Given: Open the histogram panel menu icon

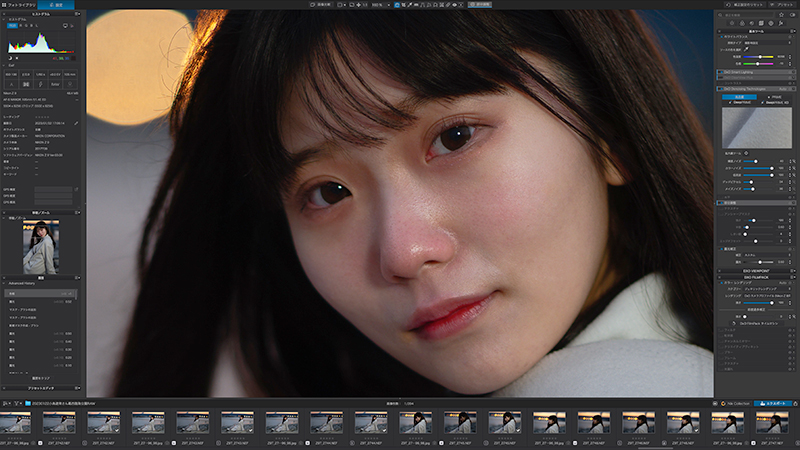Looking at the screenshot, I should (77, 14).
